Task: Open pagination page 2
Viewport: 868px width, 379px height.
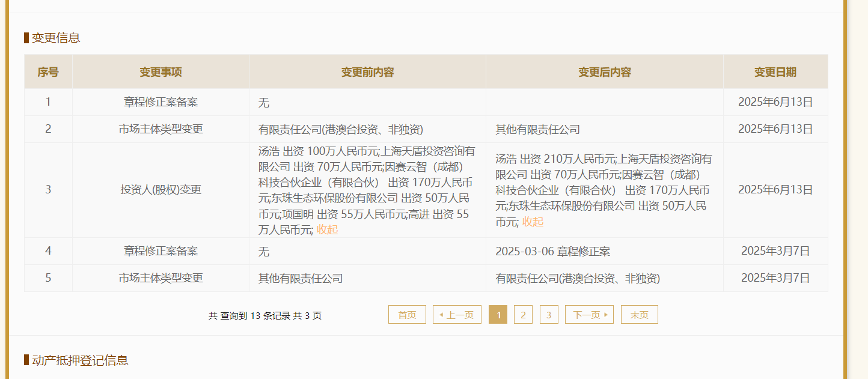Action: pyautogui.click(x=523, y=315)
